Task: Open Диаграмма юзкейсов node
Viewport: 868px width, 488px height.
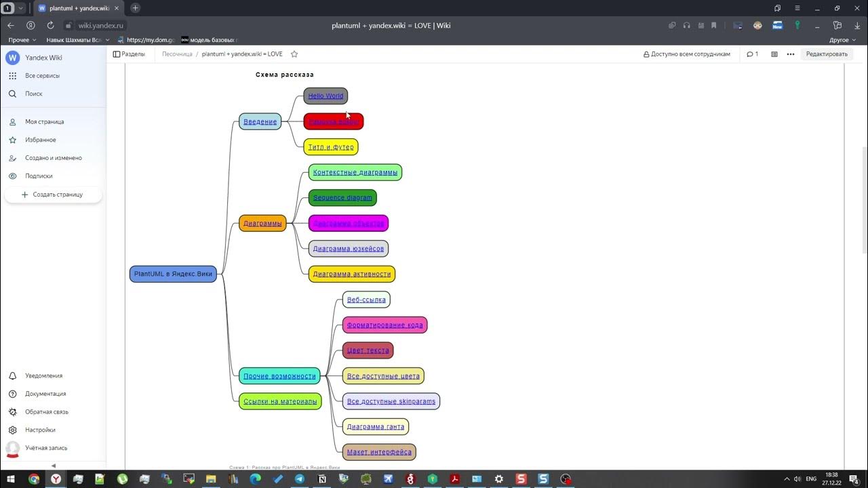Action: pos(349,249)
